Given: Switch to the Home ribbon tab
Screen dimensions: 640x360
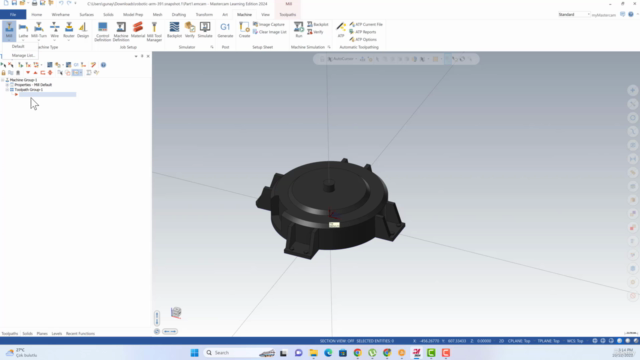Looking at the screenshot, I should pyautogui.click(x=37, y=15).
